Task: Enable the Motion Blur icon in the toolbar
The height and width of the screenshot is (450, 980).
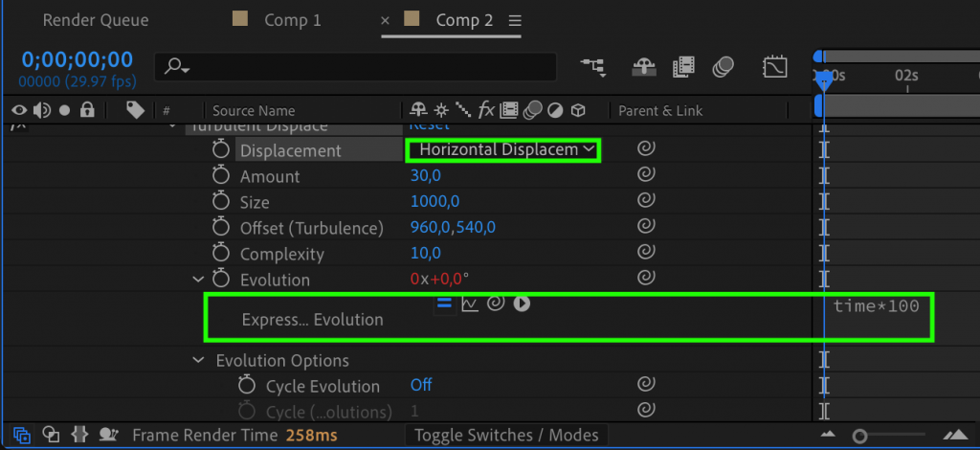Action: click(x=724, y=66)
